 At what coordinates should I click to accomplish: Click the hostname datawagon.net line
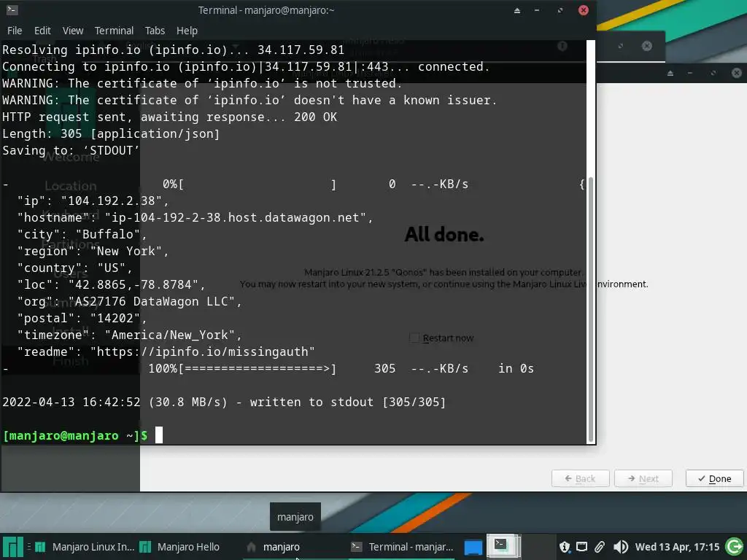click(195, 217)
